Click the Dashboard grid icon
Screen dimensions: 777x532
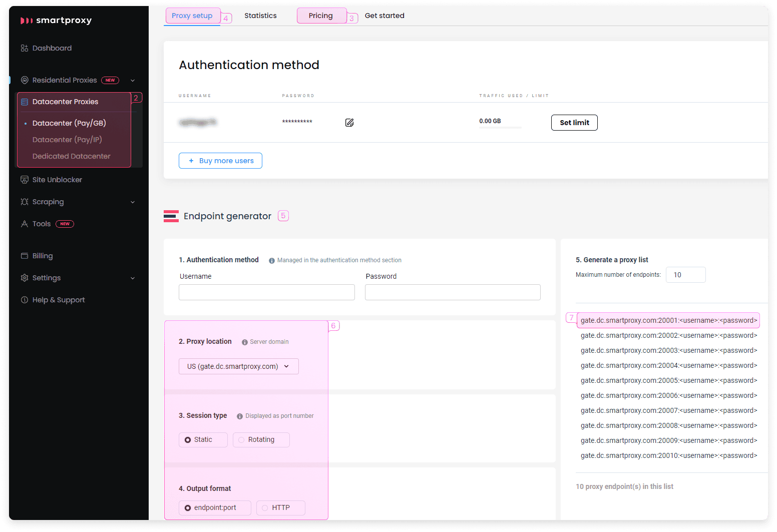24,48
